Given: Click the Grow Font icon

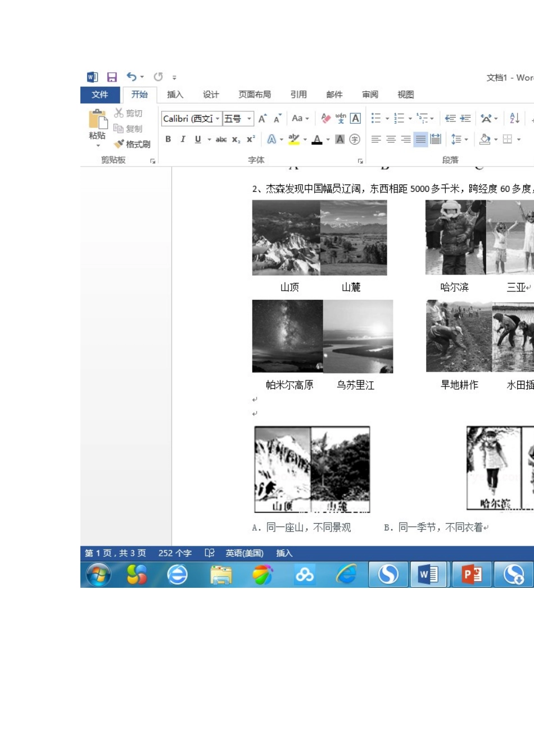Looking at the screenshot, I should 263,119.
